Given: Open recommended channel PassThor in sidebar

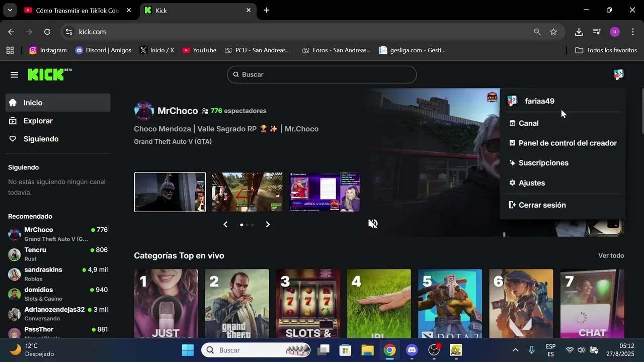Looking at the screenshot, I should click(58, 333).
